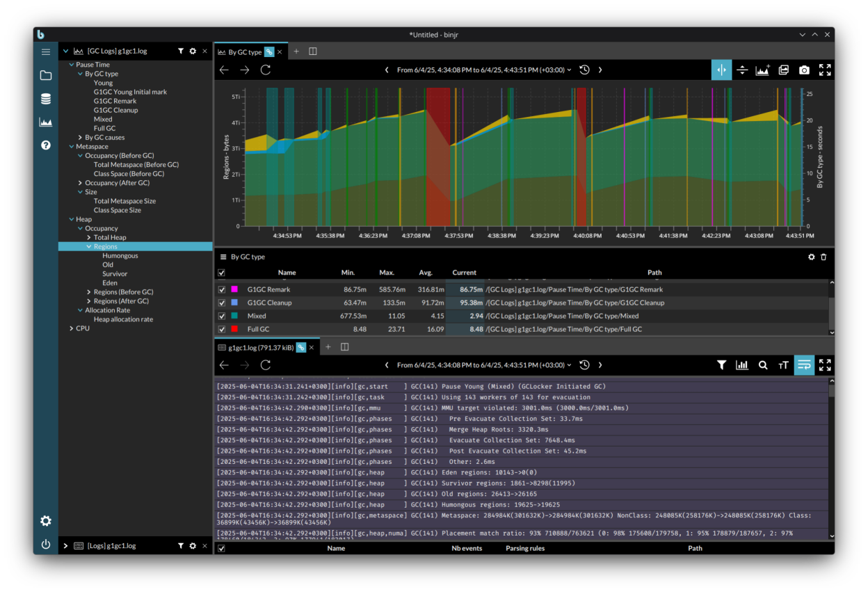The height and width of the screenshot is (594, 868).
Task: Add a new tab next to g1gc1.log
Action: (328, 346)
